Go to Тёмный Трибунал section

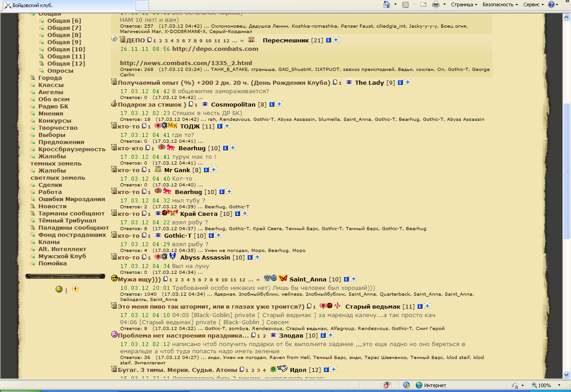[67, 220]
